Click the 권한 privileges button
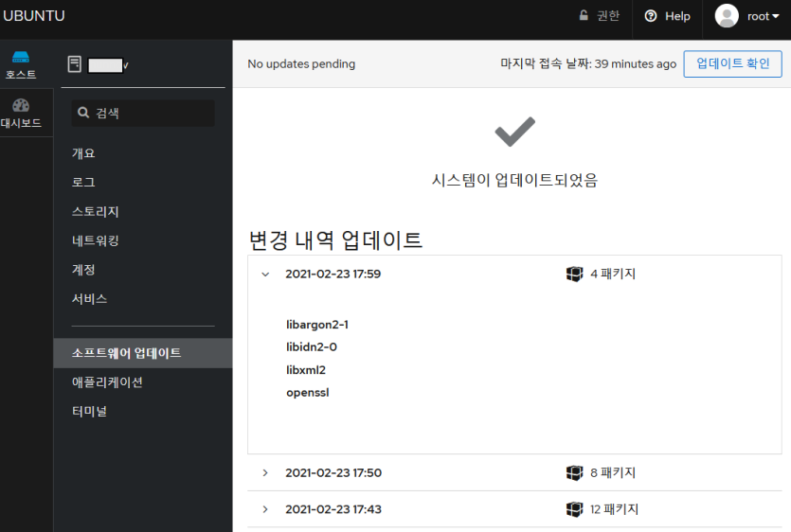791x532 pixels. [x=599, y=16]
